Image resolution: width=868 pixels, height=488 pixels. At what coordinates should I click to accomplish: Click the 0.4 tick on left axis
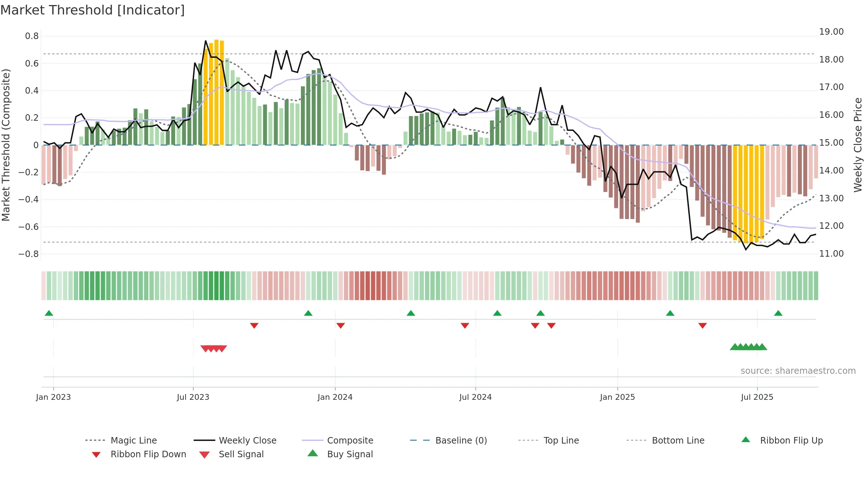[32, 90]
